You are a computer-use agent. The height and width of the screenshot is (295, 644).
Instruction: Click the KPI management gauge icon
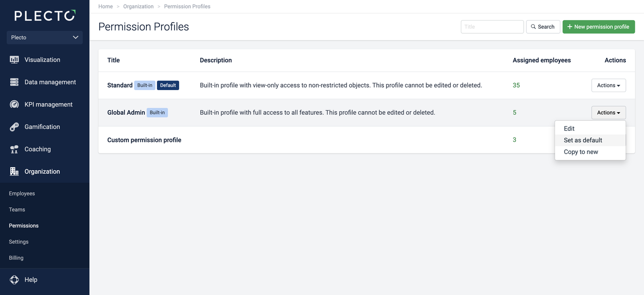pos(14,105)
